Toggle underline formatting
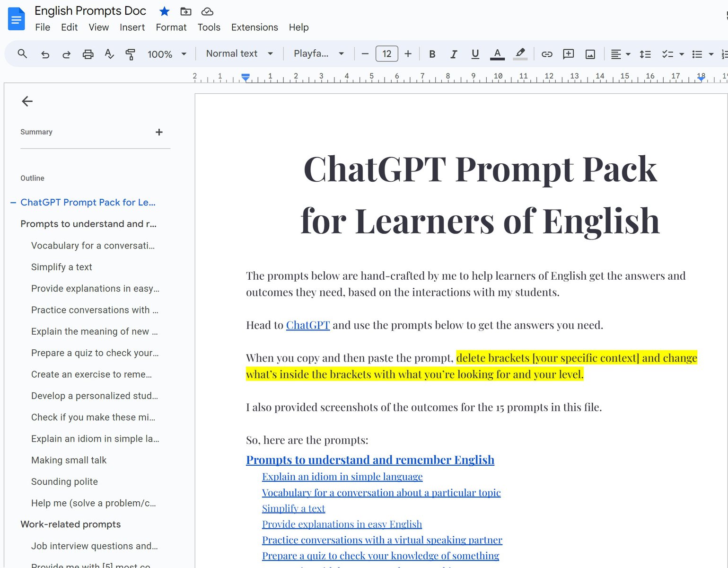 pos(475,54)
